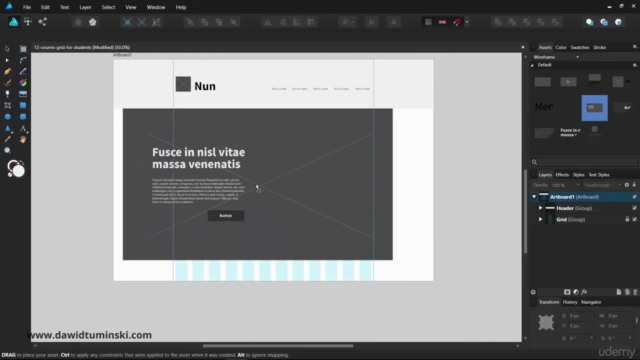The height and width of the screenshot is (360, 640).
Task: Open the layer Opacity dropdown
Action: pos(578,185)
